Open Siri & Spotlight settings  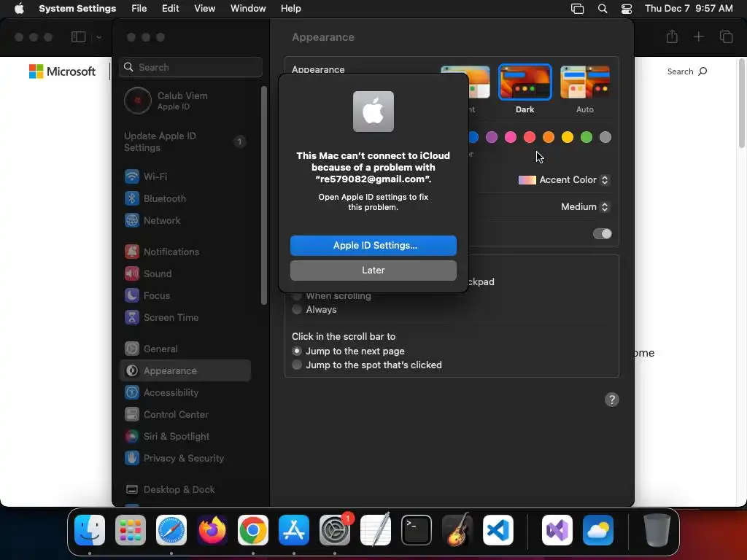point(185,437)
